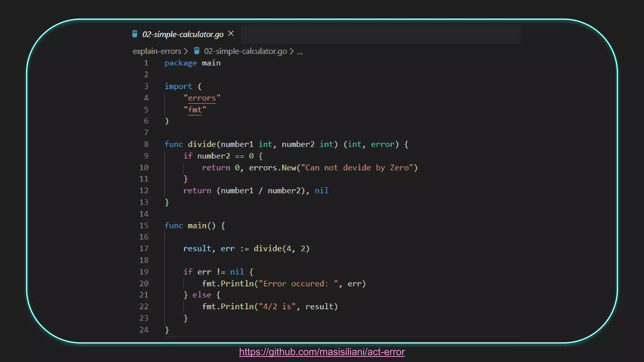Place the cursor on the "package" keyword
The image size is (644, 362).
[x=180, y=63]
